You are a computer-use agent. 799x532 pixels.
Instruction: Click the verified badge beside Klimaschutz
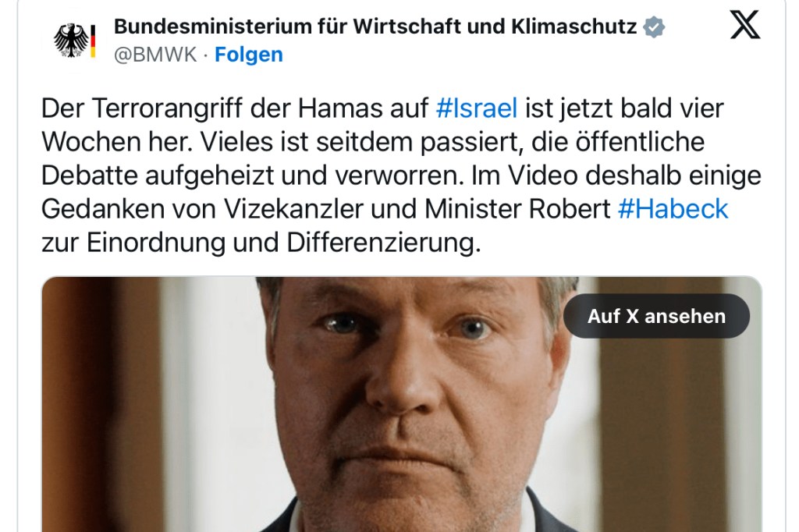[654, 27]
